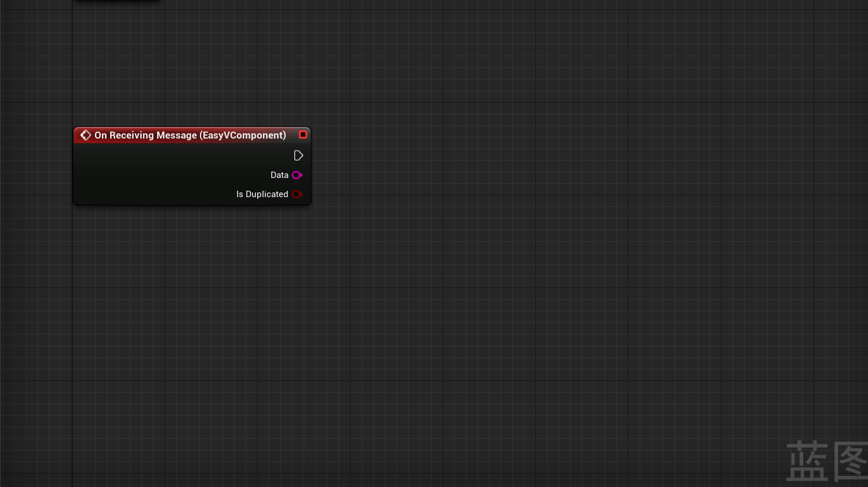Click the Data pin label
This screenshot has width=868, height=487.
click(x=279, y=175)
